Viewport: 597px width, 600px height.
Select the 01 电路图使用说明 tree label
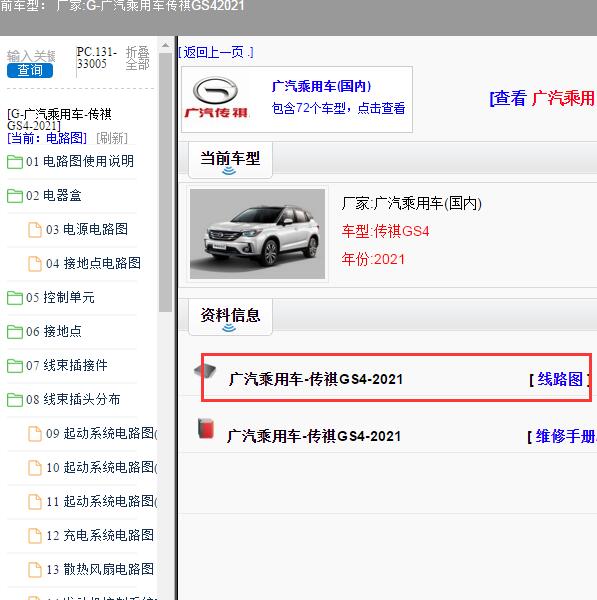(x=80, y=161)
